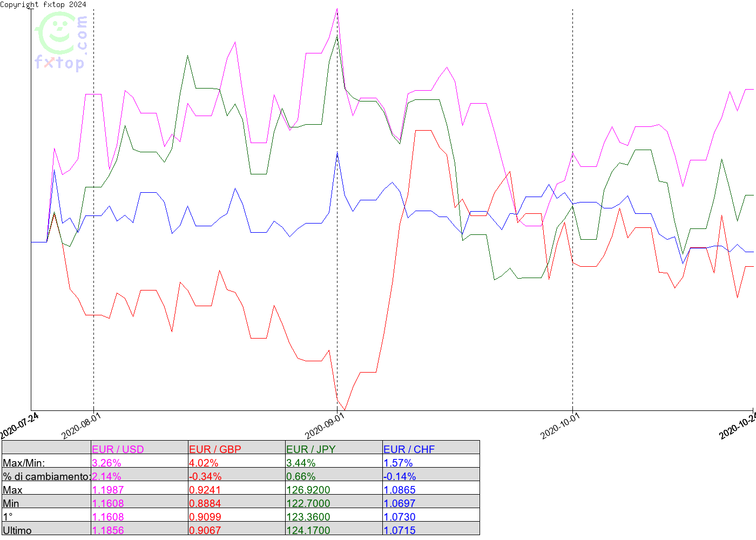Click the EUR / CHF column header
Screen dimensions: 756x540
[409, 449]
